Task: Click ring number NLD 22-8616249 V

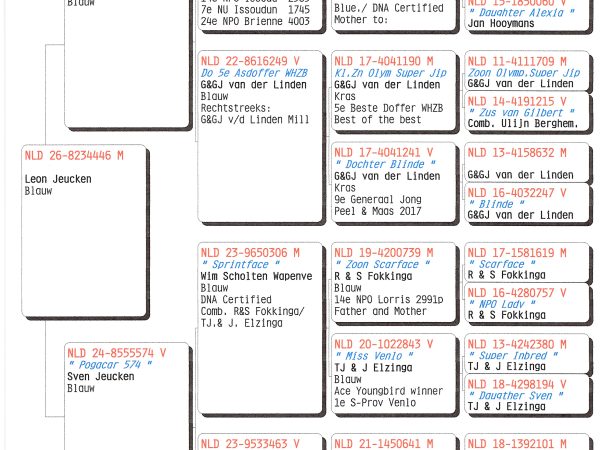Action: pos(250,61)
